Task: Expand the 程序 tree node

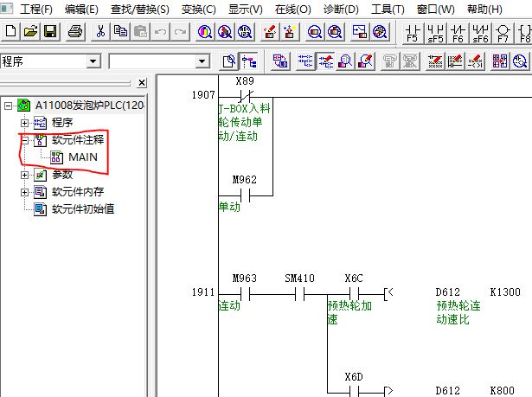Action: click(25, 122)
